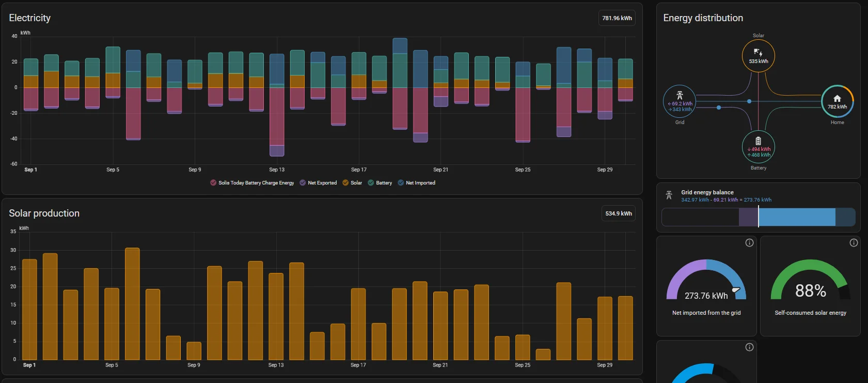This screenshot has height=383, width=868.
Task: Click Sep 25 label on the Solar production axis
Action: point(523,365)
